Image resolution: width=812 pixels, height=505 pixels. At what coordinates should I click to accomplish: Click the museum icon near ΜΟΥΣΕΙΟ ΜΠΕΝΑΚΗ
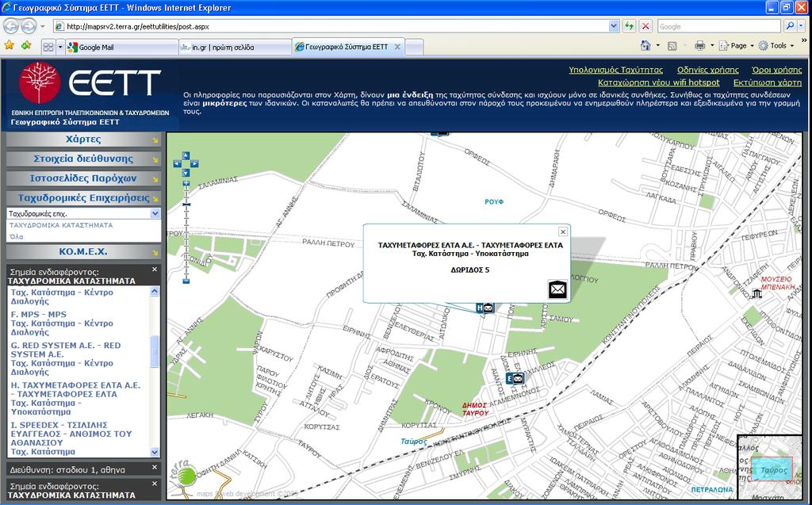click(x=756, y=293)
